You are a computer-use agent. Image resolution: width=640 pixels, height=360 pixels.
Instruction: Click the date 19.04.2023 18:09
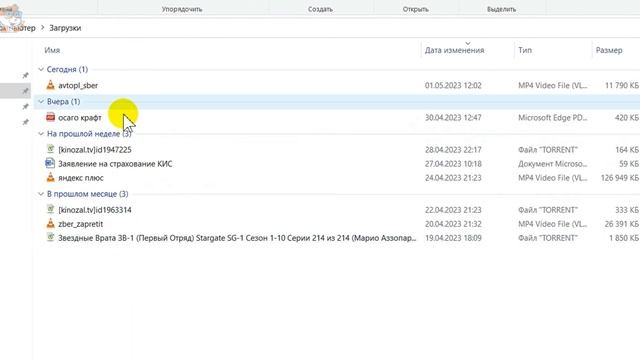point(453,238)
